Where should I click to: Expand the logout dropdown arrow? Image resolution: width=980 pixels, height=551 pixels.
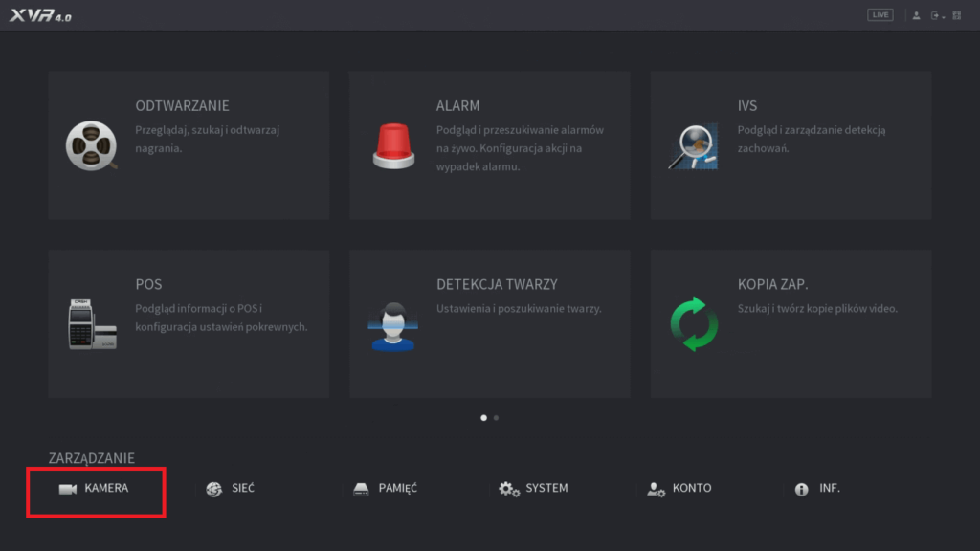943,16
